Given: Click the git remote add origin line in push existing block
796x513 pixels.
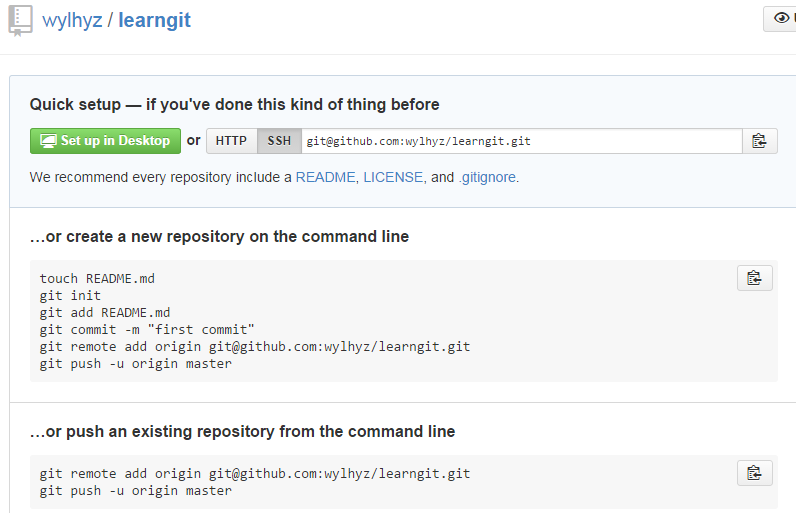Looking at the screenshot, I should (x=255, y=473).
